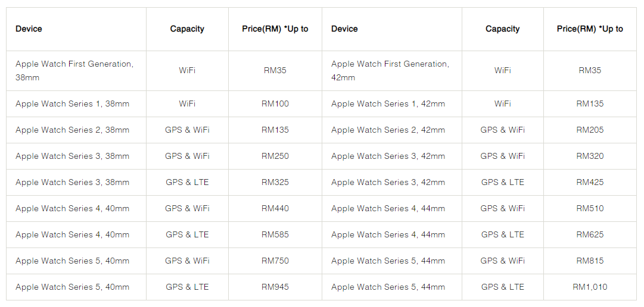
Task: Click the RM325 price value
Action: (x=275, y=182)
